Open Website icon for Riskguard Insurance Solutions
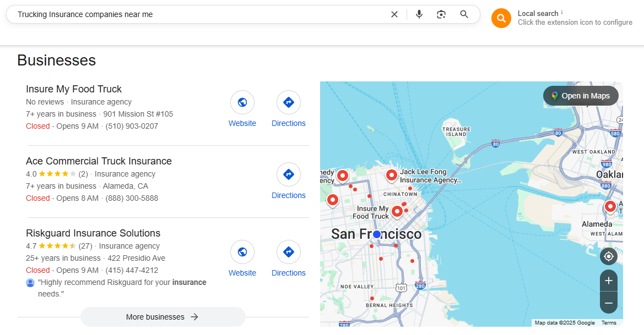 pos(242,252)
